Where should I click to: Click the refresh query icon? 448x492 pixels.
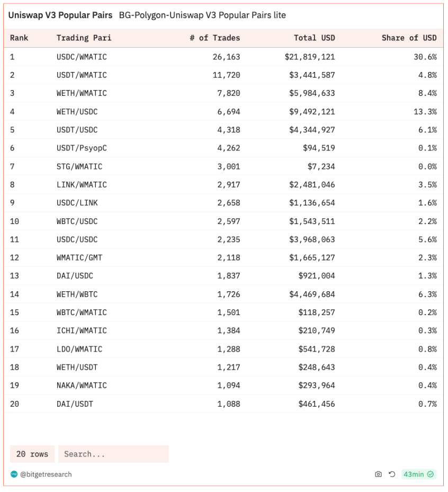pyautogui.click(x=392, y=474)
